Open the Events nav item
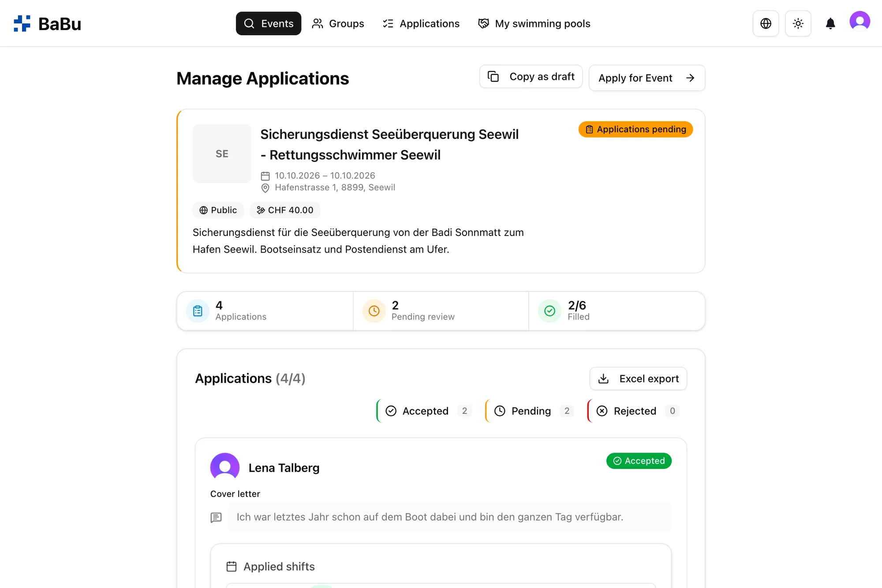Screen dimensions: 882x588 click(269, 23)
